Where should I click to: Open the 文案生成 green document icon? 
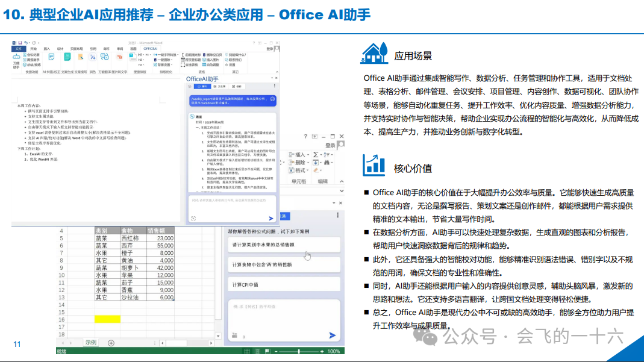67,57
